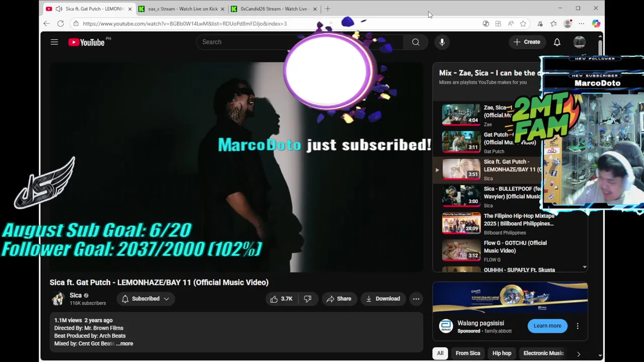Dislike the LEMONHAZE video
The height and width of the screenshot is (362, 644).
[307, 299]
